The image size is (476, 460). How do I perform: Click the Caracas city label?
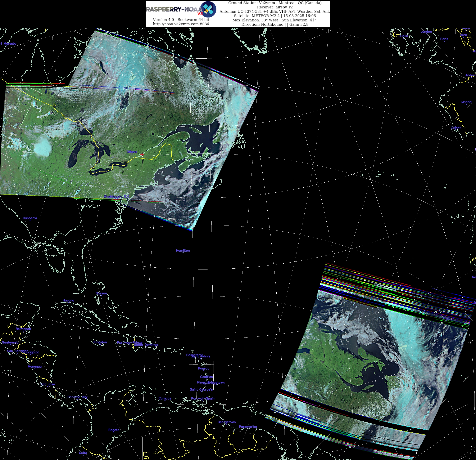pyautogui.click(x=165, y=398)
